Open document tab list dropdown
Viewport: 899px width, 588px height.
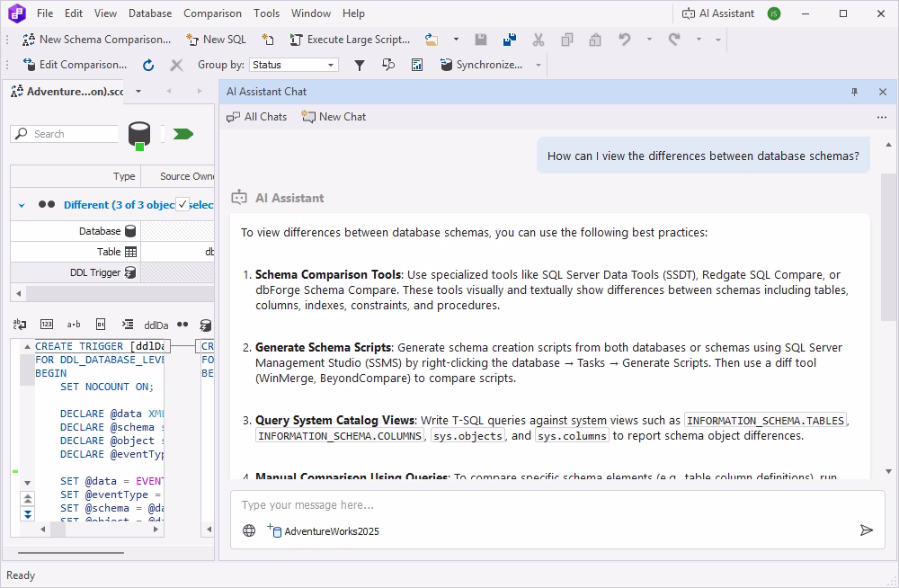tap(138, 91)
